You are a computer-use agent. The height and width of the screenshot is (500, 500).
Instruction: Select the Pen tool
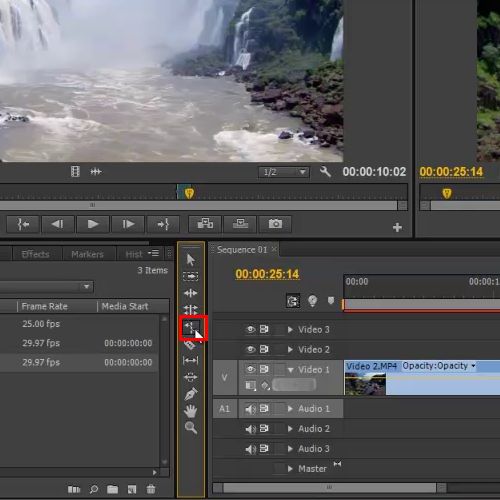[190, 394]
